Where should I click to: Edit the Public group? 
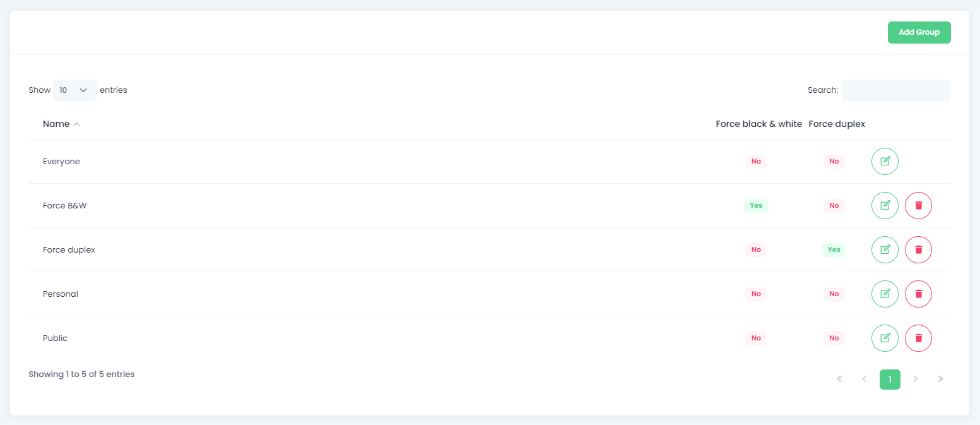(885, 338)
